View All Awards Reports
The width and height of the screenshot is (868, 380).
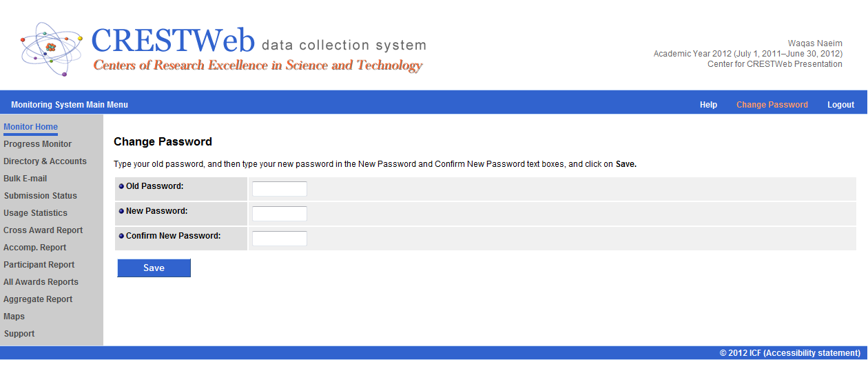click(x=41, y=282)
